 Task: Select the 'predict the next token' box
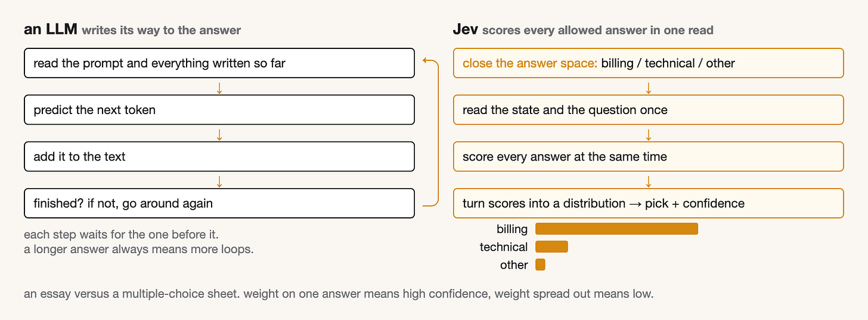(x=219, y=110)
